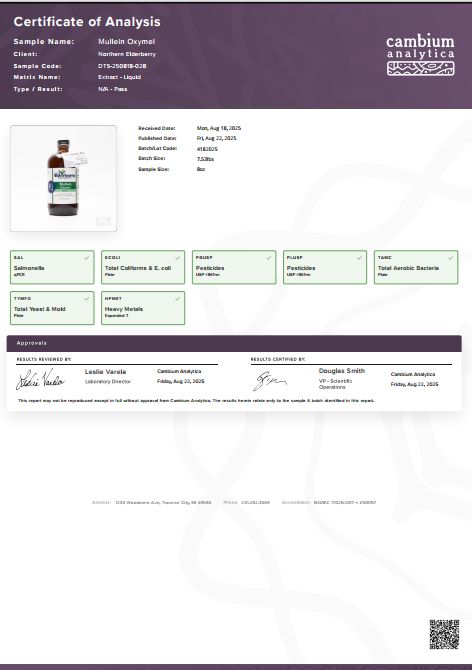Screen dimensions: 472x670
Task: Select the Laboratory Director title
Action: click(x=108, y=382)
